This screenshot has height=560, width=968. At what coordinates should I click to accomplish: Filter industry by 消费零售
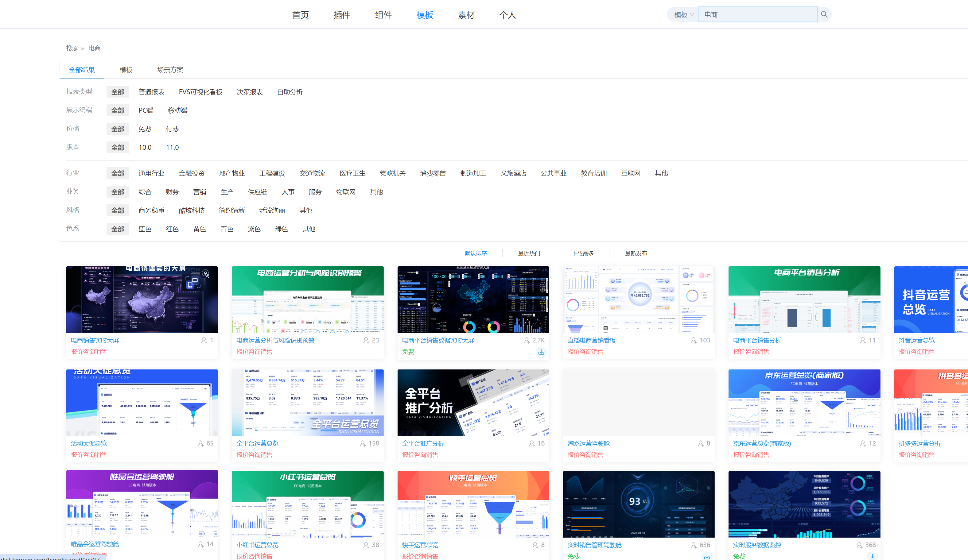pyautogui.click(x=433, y=173)
